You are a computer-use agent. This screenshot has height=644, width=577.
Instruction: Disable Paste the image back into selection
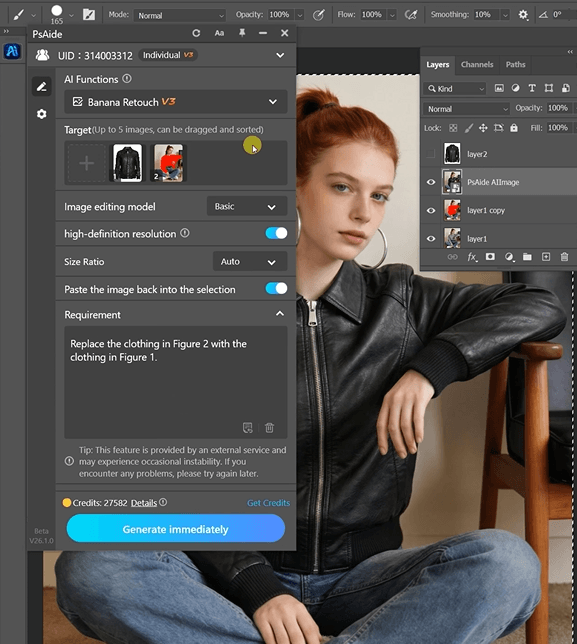coord(276,288)
